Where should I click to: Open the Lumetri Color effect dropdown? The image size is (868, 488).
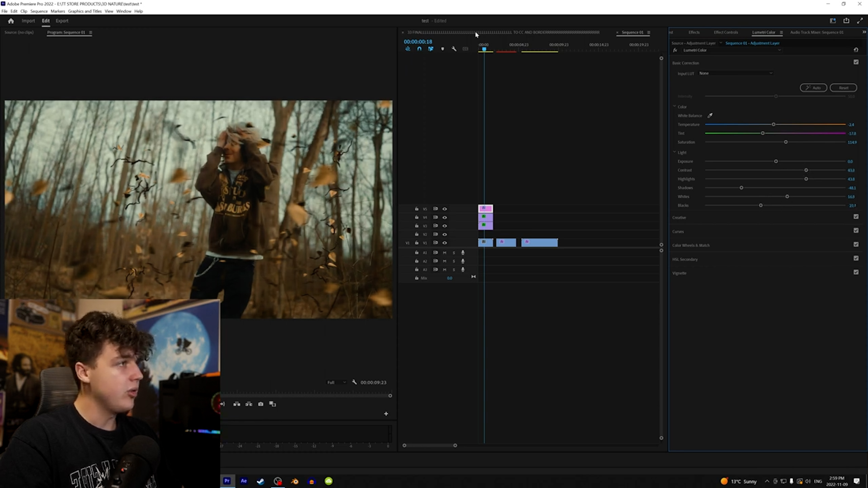coord(732,50)
